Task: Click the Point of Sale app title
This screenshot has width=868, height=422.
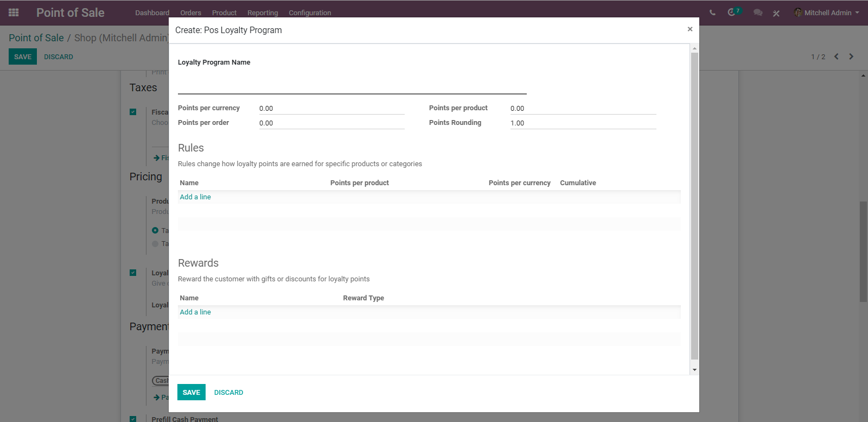Action: 71,12
